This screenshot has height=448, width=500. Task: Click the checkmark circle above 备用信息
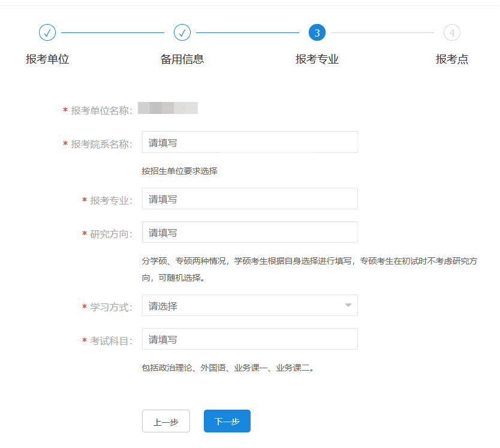182,32
